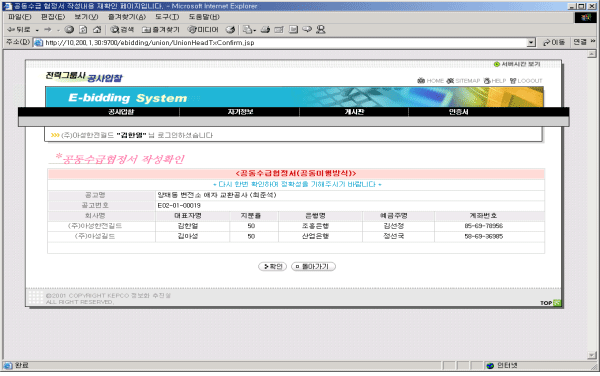
Task: Click the IE window icon in title bar
Action: [7, 6]
